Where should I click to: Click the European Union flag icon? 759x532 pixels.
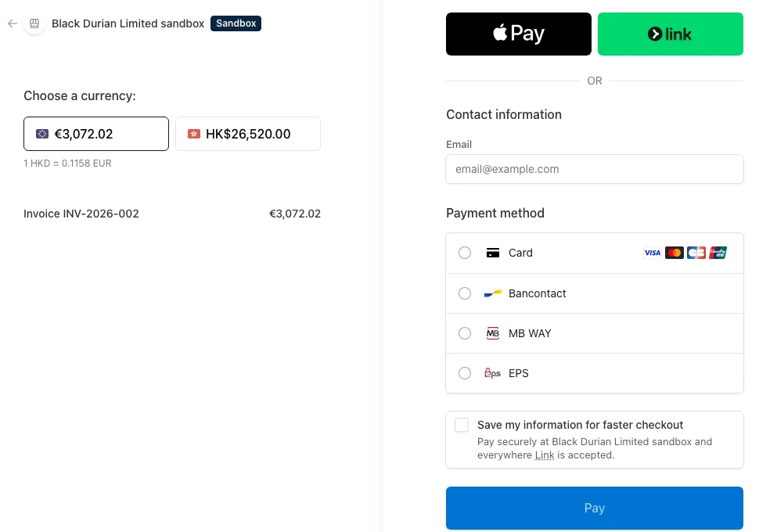(42, 134)
